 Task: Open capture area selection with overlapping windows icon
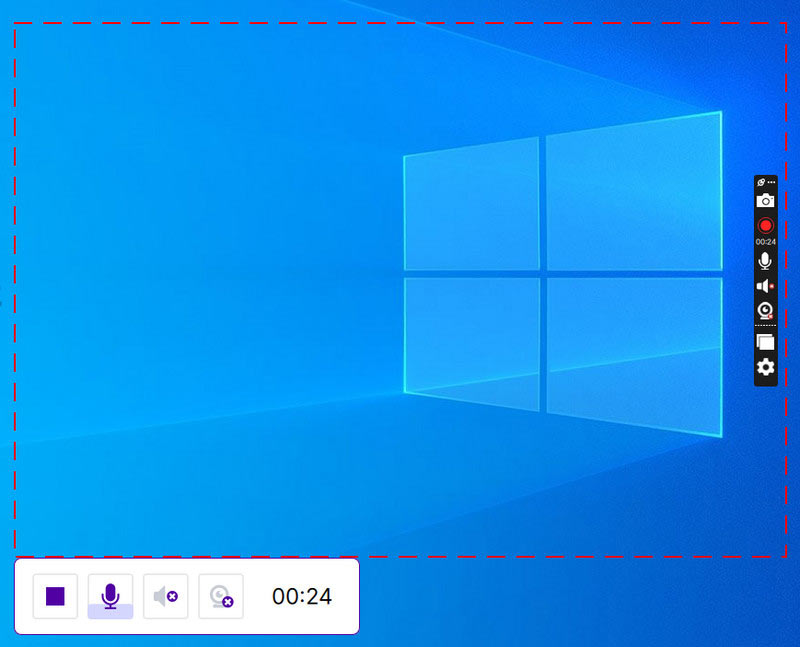[765, 342]
